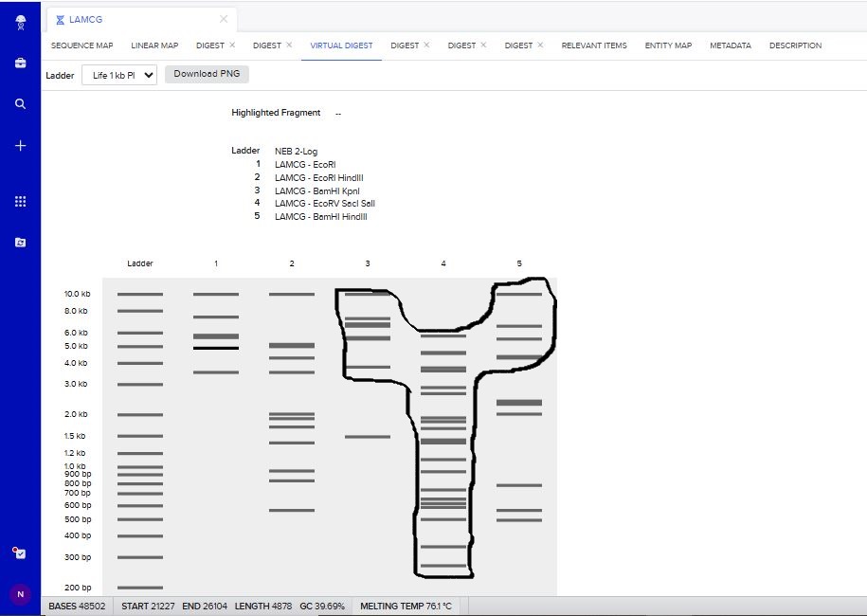Image resolution: width=867 pixels, height=616 pixels.
Task: Click the 1.5 kb band in lane 3
Action: [368, 437]
